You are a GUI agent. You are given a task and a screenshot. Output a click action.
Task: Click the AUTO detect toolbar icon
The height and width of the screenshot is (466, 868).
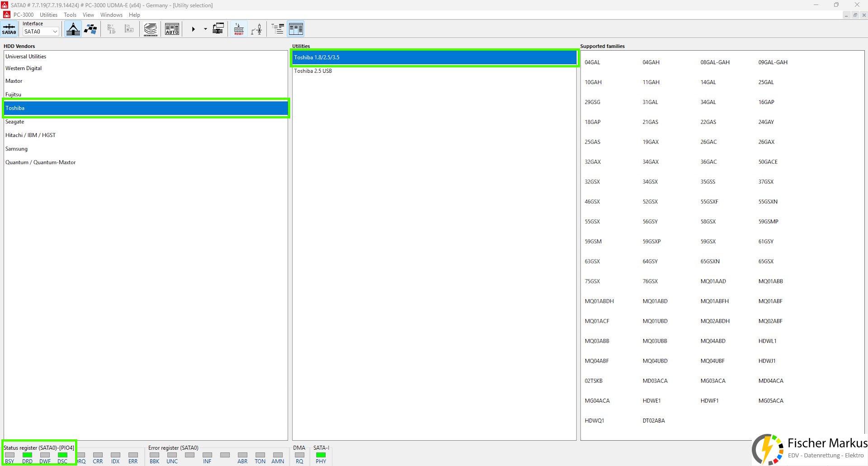pyautogui.click(x=172, y=29)
